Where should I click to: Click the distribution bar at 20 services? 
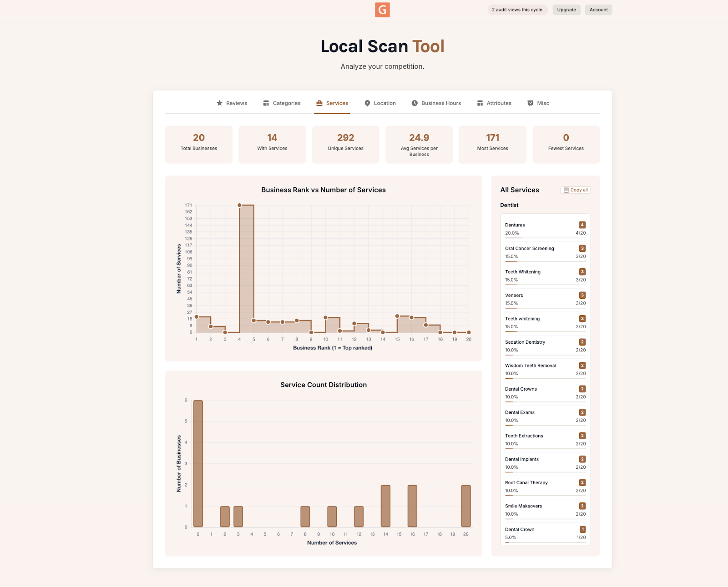466,506
